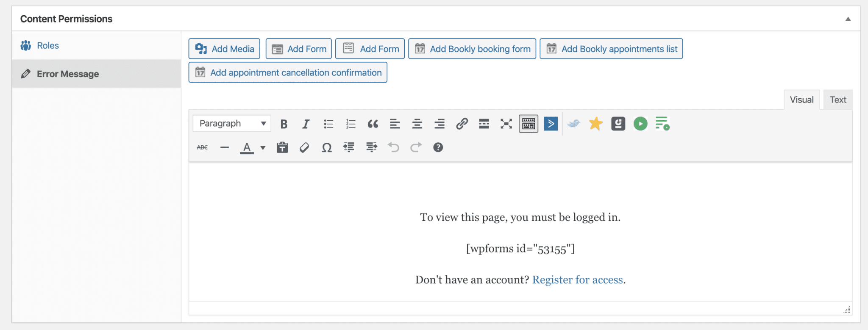868x330 pixels.
Task: Click the yellow star toolbar icon
Action: [595, 124]
